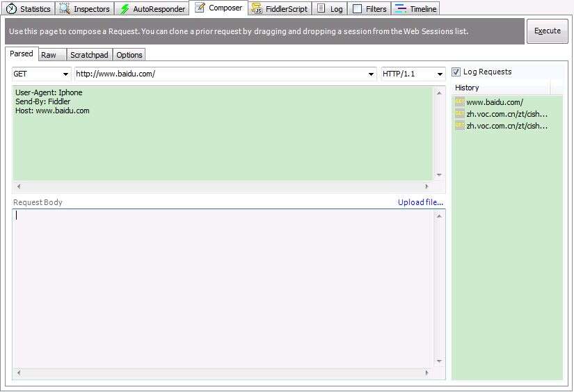Screen dimensions: 574x392
Task: Click Request Body scroll up arrow
Action: point(439,216)
